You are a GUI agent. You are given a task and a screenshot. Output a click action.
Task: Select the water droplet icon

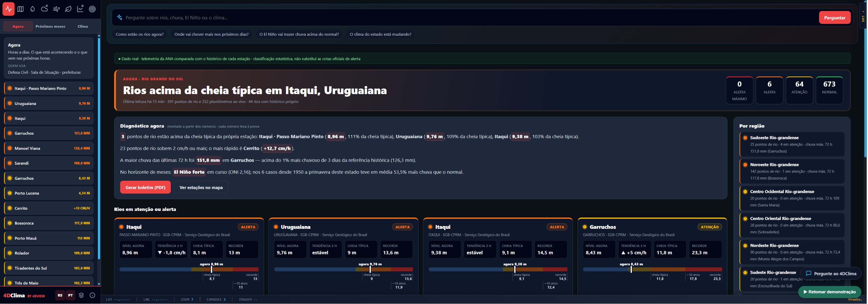tap(32, 9)
